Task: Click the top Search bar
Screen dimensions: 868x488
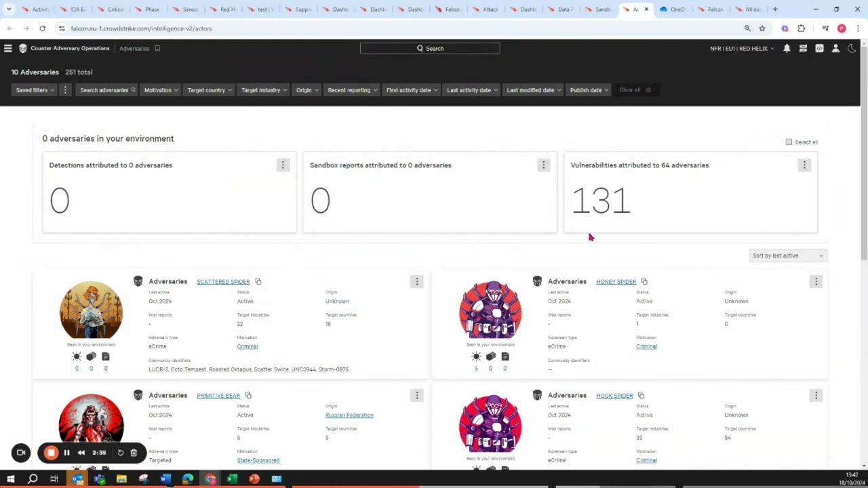Action: pos(430,48)
